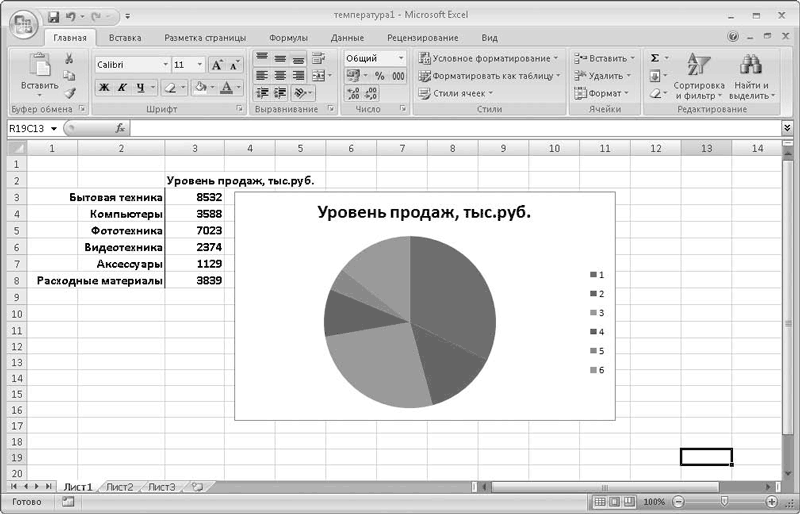Click Форматировать как таблицу button

click(489, 76)
